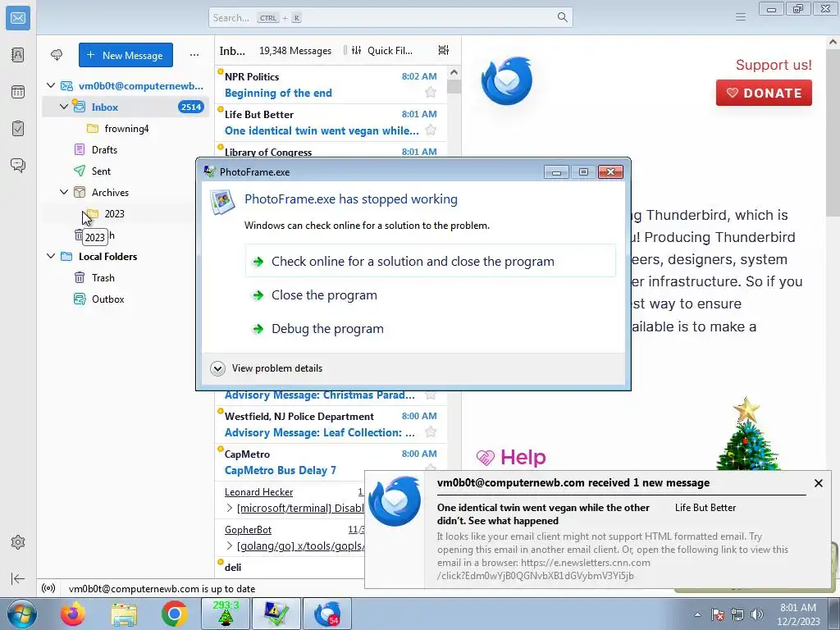Click online status indicator in status bar
The height and width of the screenshot is (630, 840).
[48, 588]
